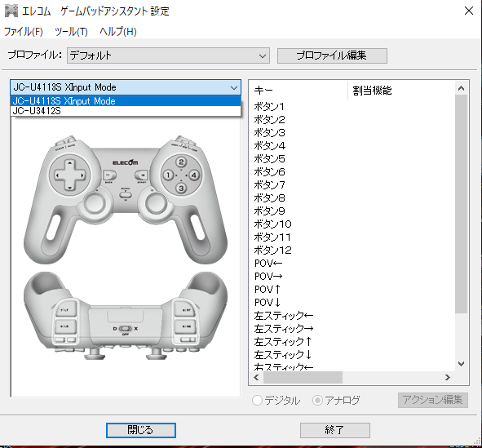The height and width of the screenshot is (448, 482).
Task: Select the ボタン9 row
Action: [352, 211]
